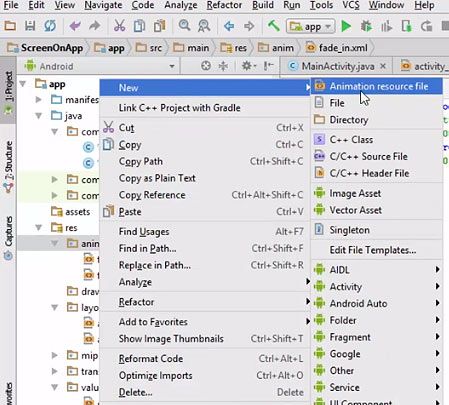
Task: Click the Scroll from Source target icon
Action: (x=206, y=66)
